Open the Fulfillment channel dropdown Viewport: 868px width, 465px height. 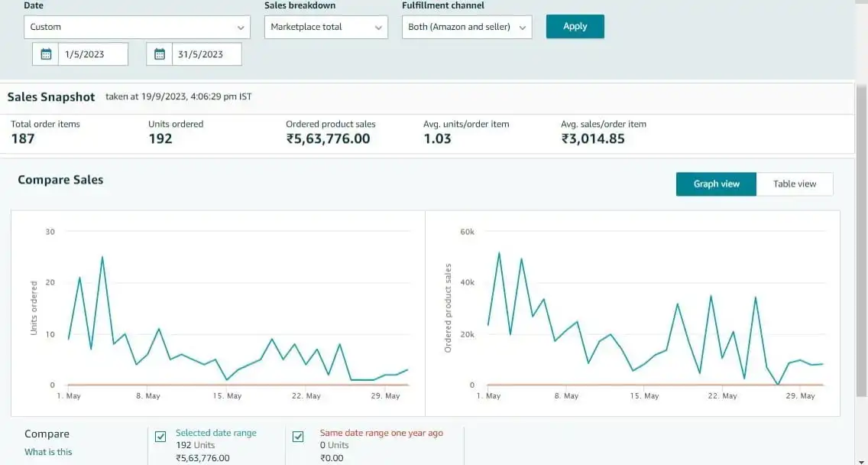(x=467, y=27)
